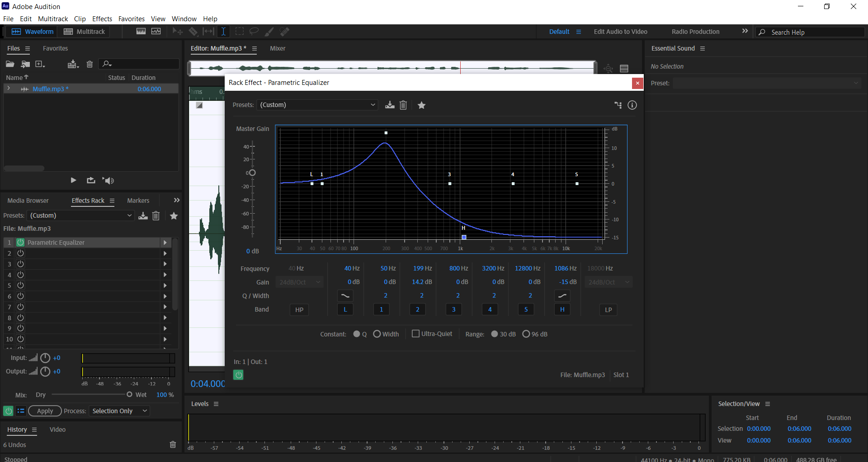Toggle power on the Parametric Equalizer effect
This screenshot has height=462, width=868.
point(20,243)
